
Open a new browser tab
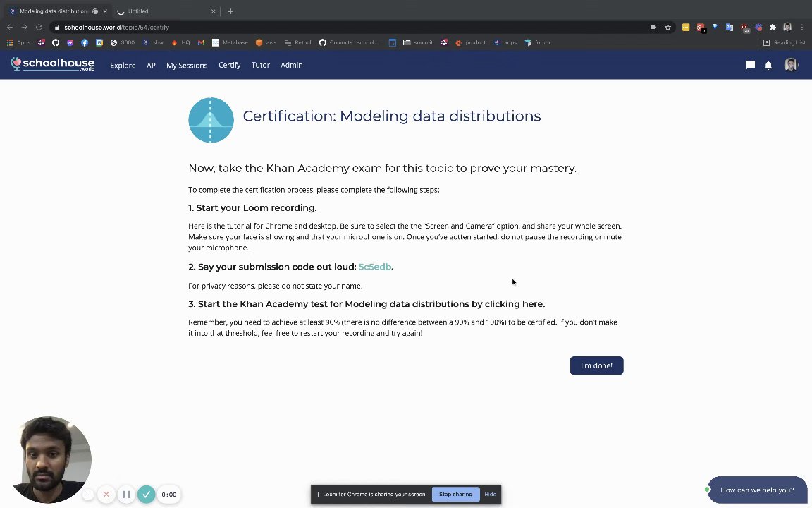pos(230,11)
